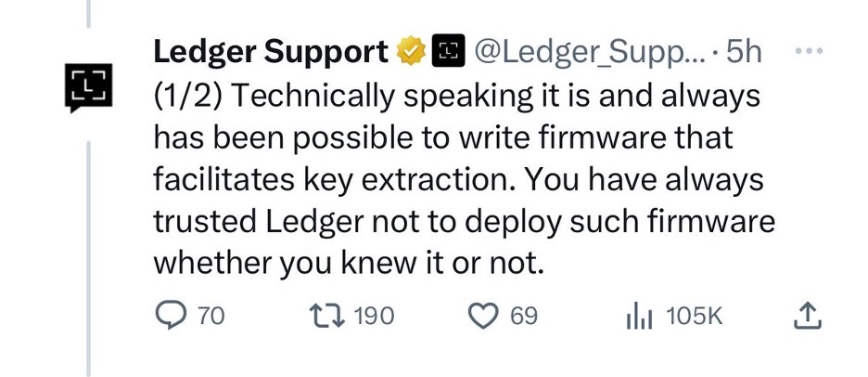868x377 pixels.
Task: Click the reply speech bubble icon
Action: [x=170, y=316]
